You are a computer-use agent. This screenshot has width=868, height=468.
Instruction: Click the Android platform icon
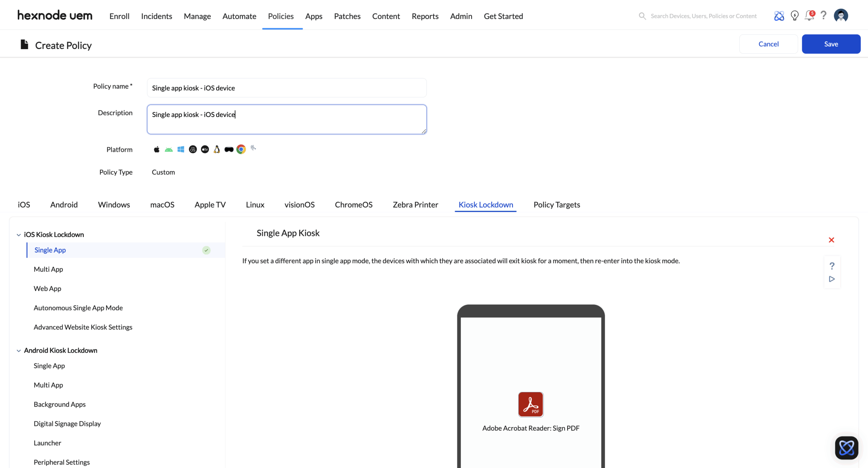(169, 150)
